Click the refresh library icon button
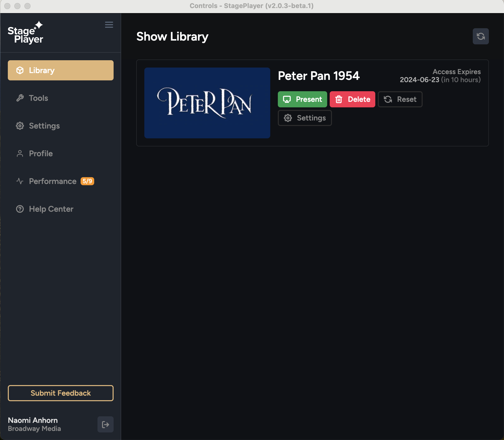504x440 pixels. [481, 36]
